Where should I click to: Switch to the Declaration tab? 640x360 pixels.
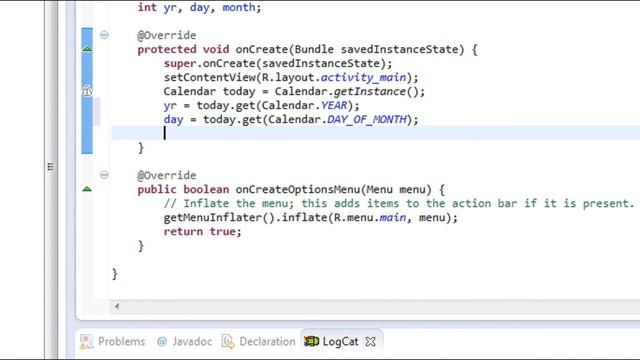tap(258, 341)
